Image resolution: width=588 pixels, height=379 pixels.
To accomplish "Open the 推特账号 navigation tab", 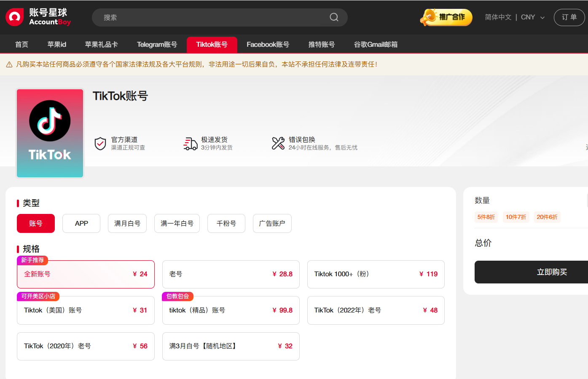I will point(322,45).
